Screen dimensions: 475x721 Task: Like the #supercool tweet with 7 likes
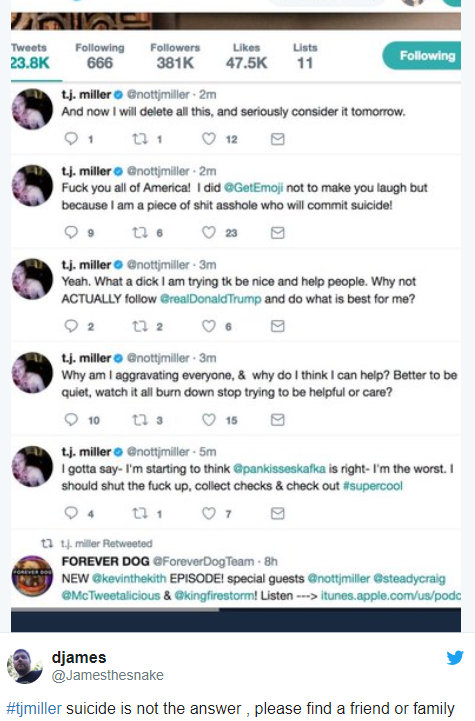coord(209,513)
